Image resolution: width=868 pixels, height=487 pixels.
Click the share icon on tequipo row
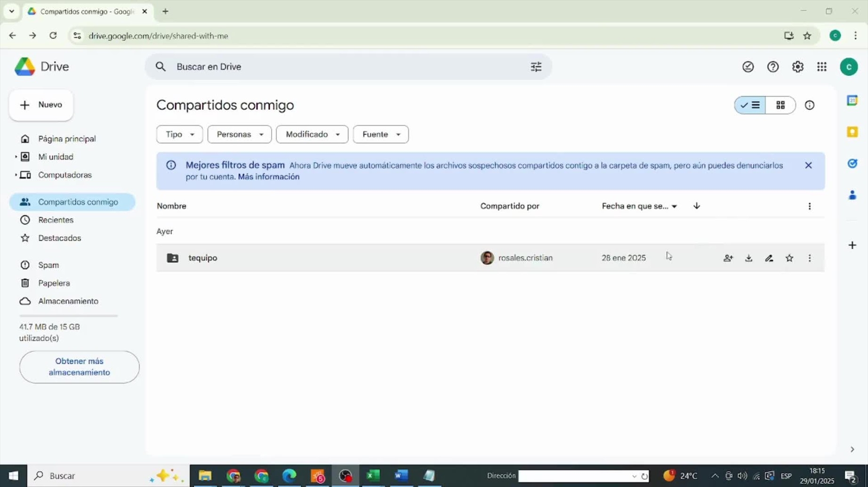click(x=728, y=258)
